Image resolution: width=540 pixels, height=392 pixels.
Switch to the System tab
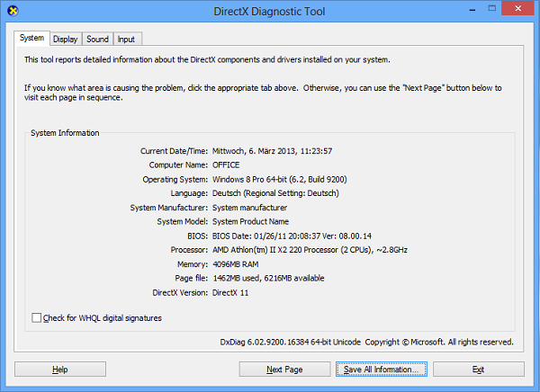click(x=31, y=38)
